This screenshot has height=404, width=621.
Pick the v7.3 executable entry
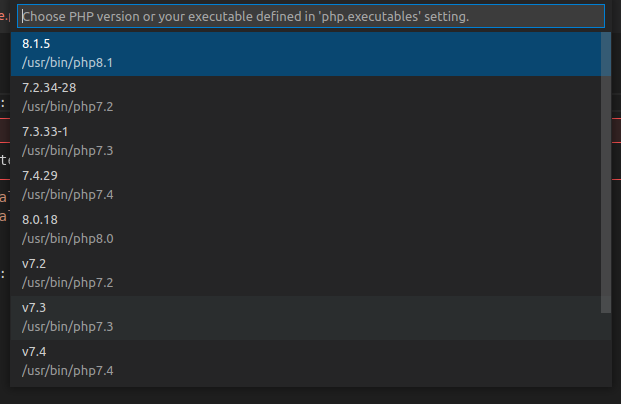click(34, 308)
